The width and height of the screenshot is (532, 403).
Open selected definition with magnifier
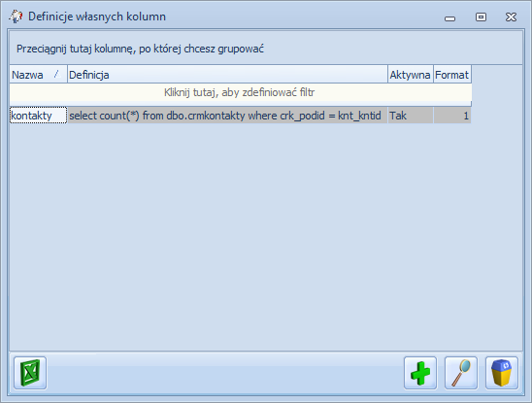(461, 373)
